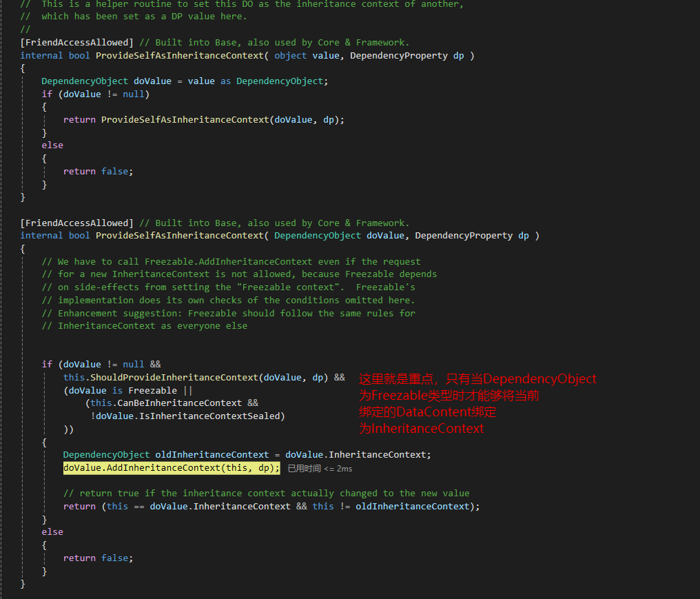Click "DependencyProperty dp" parameter in the second signature

coord(472,236)
